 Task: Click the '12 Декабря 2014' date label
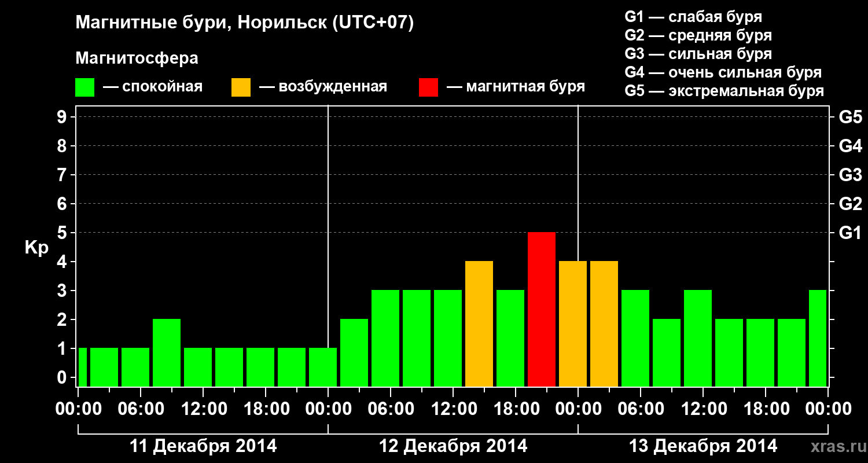(453, 446)
